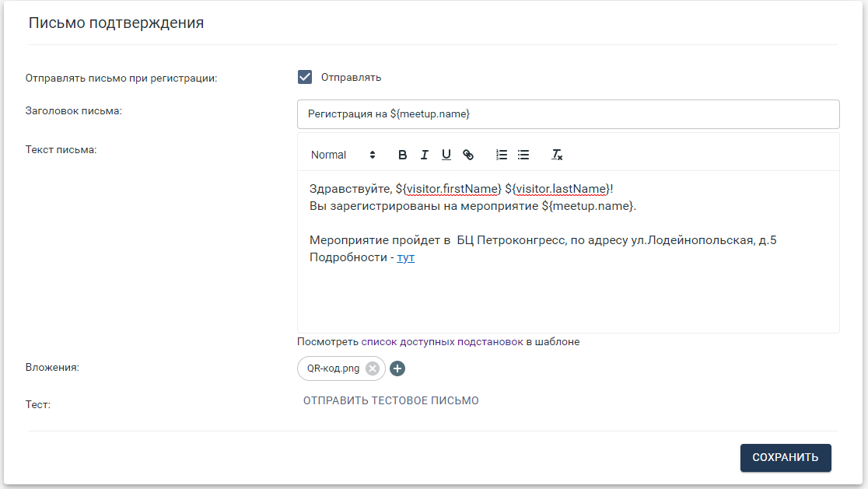Click the Сохранить button
Viewport: 868px width, 489px height.
pyautogui.click(x=785, y=458)
